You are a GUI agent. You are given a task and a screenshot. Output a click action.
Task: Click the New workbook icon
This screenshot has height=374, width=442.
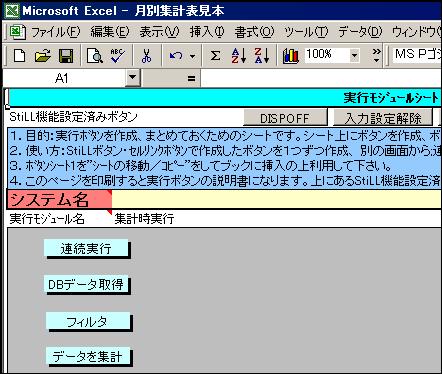tap(19, 56)
